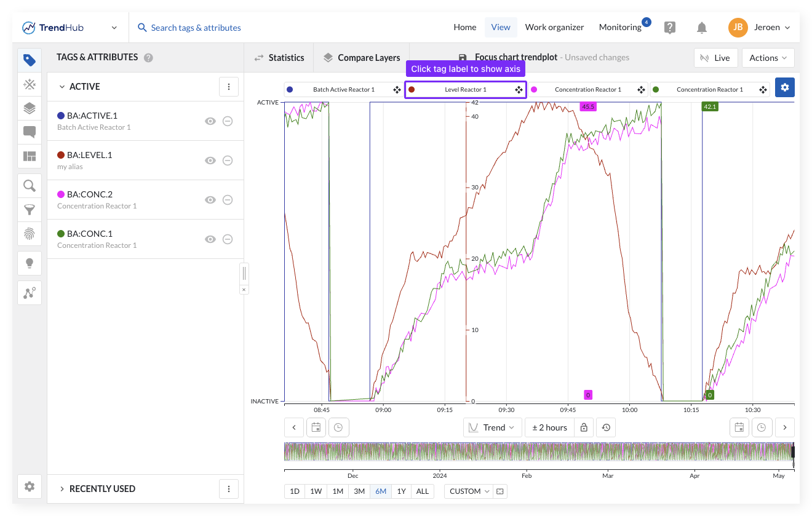Open the Work organizer menu
This screenshot has height=516, width=812.
pos(554,27)
